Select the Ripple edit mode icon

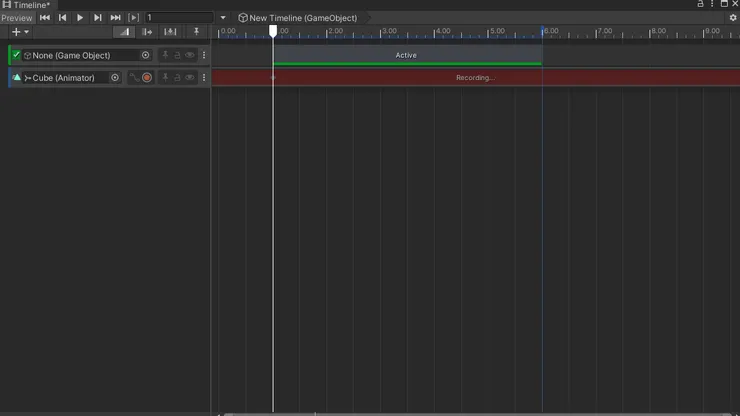[x=147, y=32]
